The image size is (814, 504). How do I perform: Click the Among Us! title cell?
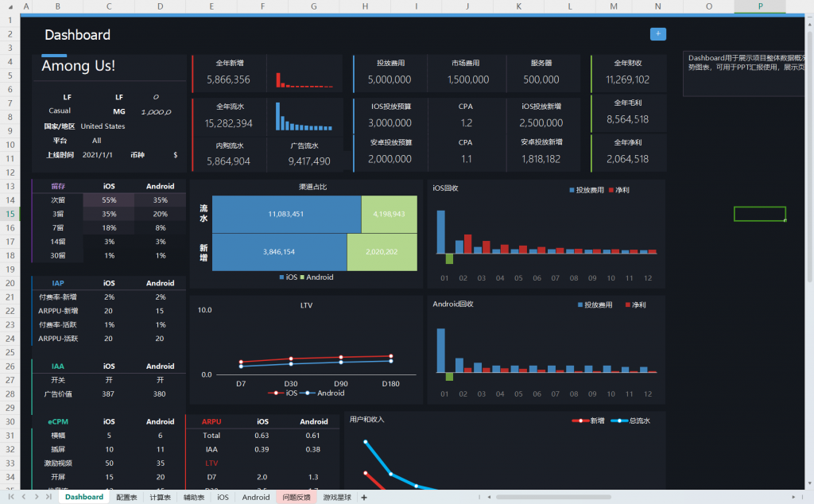(79, 66)
